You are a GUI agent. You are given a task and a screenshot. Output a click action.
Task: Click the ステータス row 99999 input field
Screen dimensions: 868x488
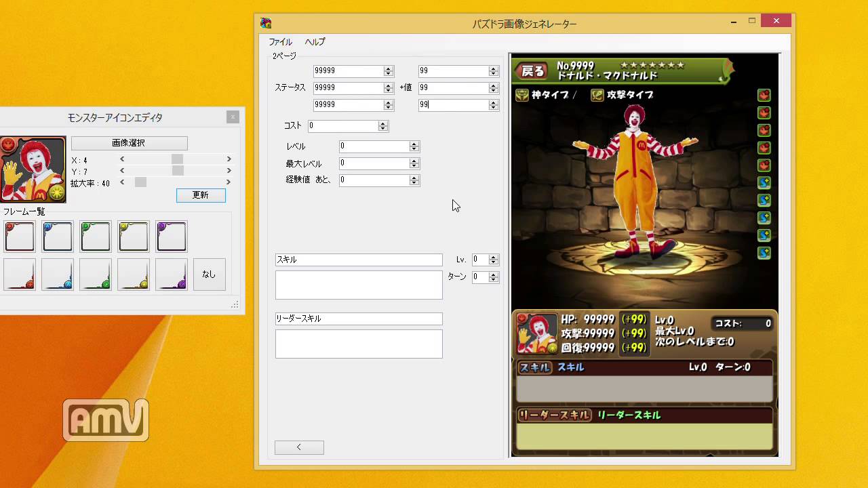349,88
